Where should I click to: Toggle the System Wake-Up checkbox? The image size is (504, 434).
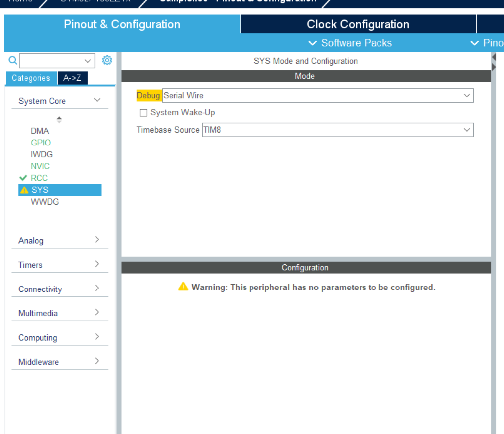tap(143, 113)
